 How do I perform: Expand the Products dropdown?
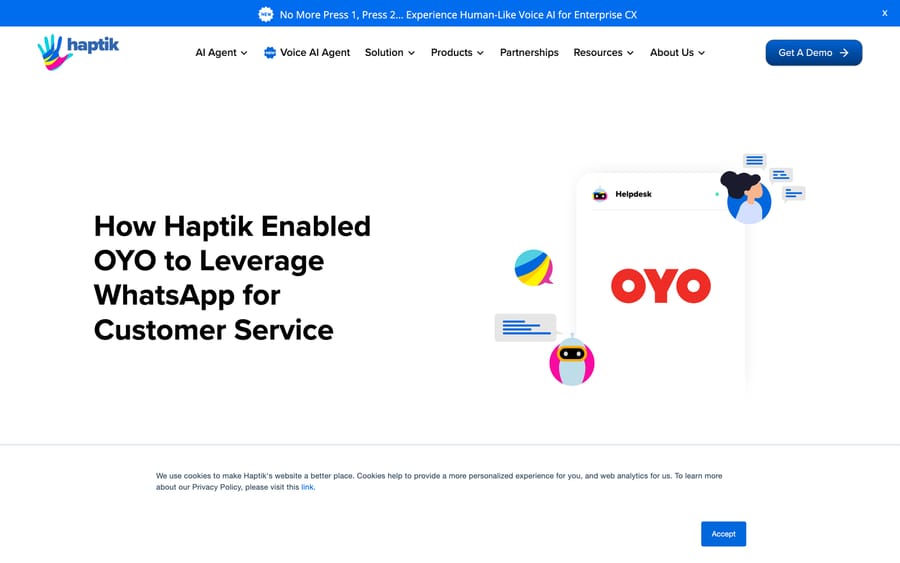click(457, 52)
